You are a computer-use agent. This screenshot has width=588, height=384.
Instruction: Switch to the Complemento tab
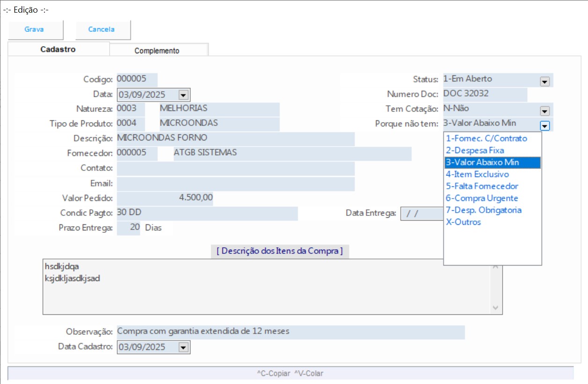(157, 51)
